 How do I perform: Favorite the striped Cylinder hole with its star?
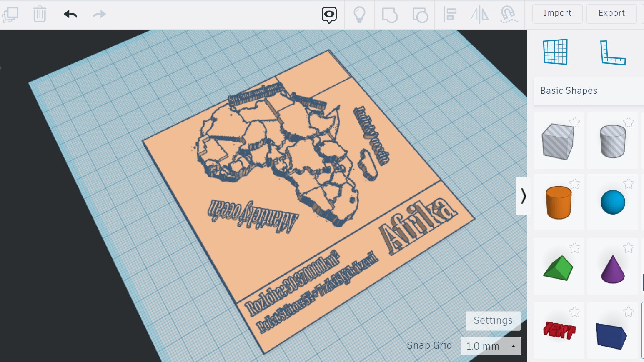pyautogui.click(x=629, y=122)
